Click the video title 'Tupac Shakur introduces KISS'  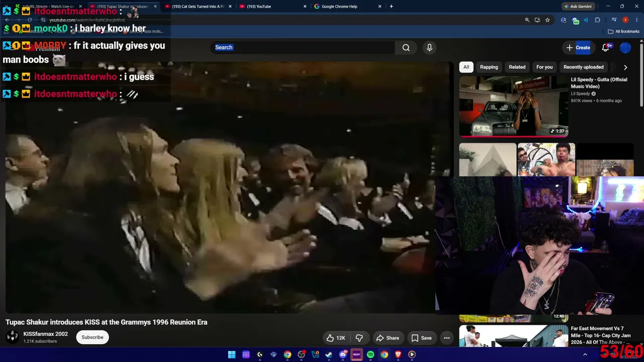(106, 322)
